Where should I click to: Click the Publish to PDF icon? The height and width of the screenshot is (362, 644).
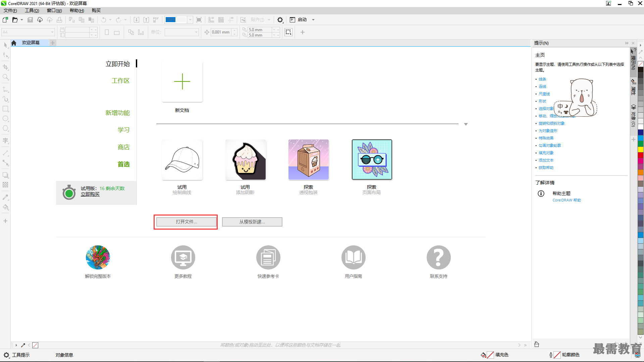[156, 20]
